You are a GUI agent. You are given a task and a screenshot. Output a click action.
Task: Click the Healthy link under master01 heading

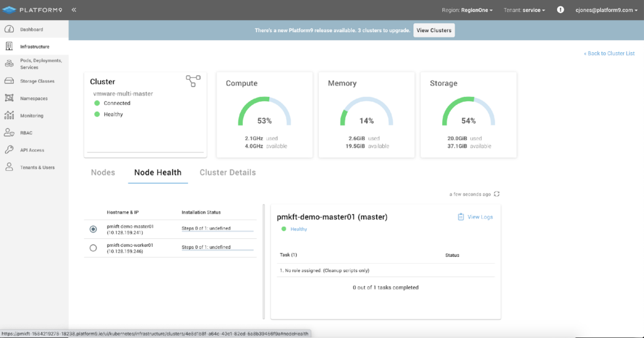(299, 229)
